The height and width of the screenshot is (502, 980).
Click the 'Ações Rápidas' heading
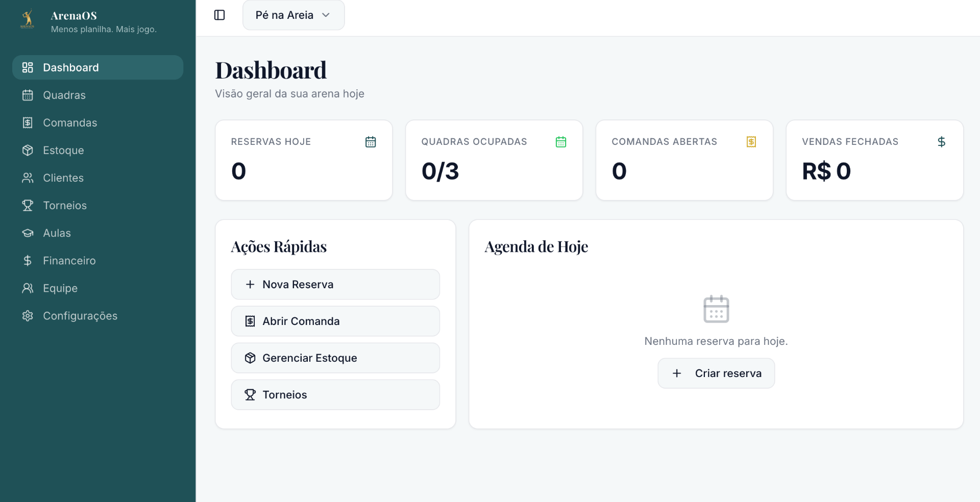[x=279, y=246]
